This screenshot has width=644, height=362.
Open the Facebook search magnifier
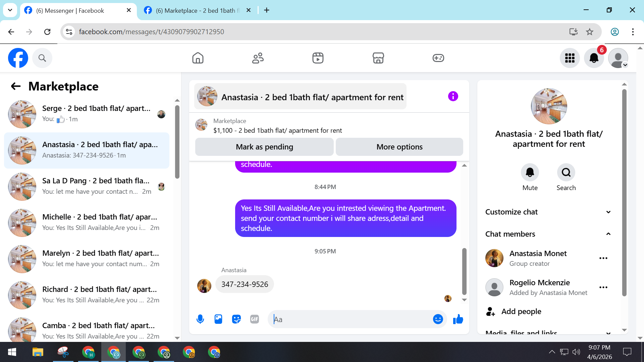tap(42, 58)
